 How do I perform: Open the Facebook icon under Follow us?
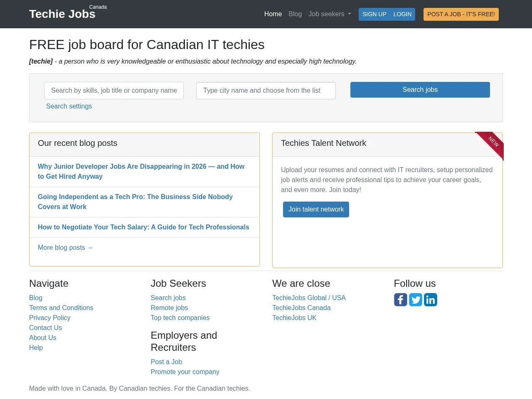(x=401, y=300)
